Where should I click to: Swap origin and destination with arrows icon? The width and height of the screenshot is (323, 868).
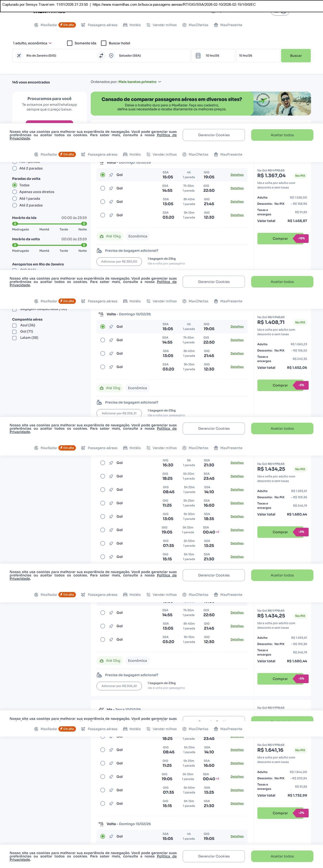(x=101, y=56)
